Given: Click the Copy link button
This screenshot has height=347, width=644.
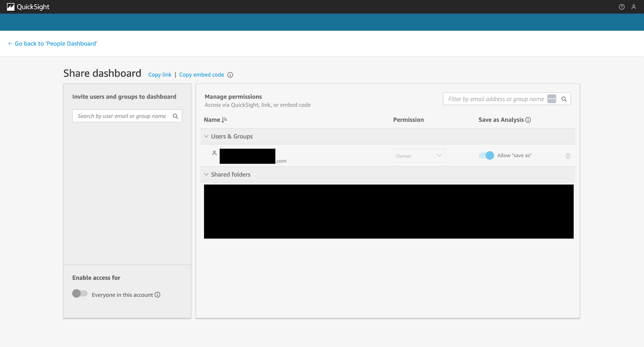Looking at the screenshot, I should click(x=160, y=75).
